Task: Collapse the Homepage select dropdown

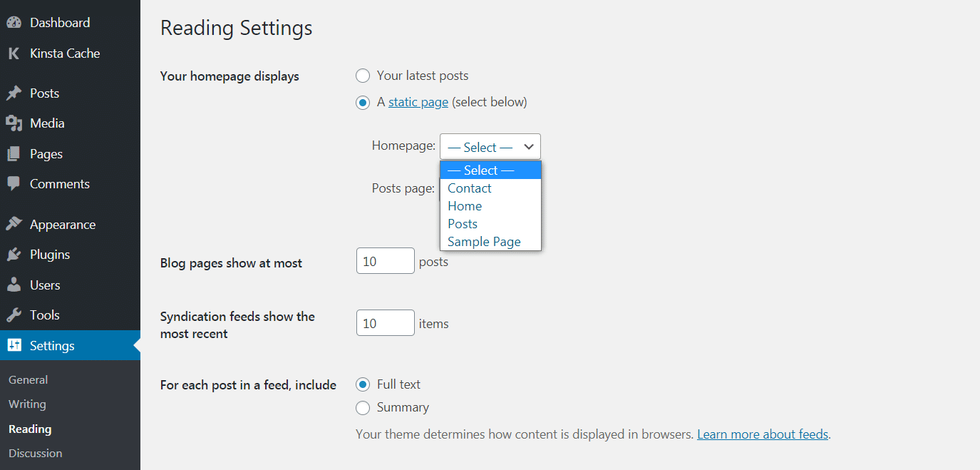Action: tap(490, 147)
